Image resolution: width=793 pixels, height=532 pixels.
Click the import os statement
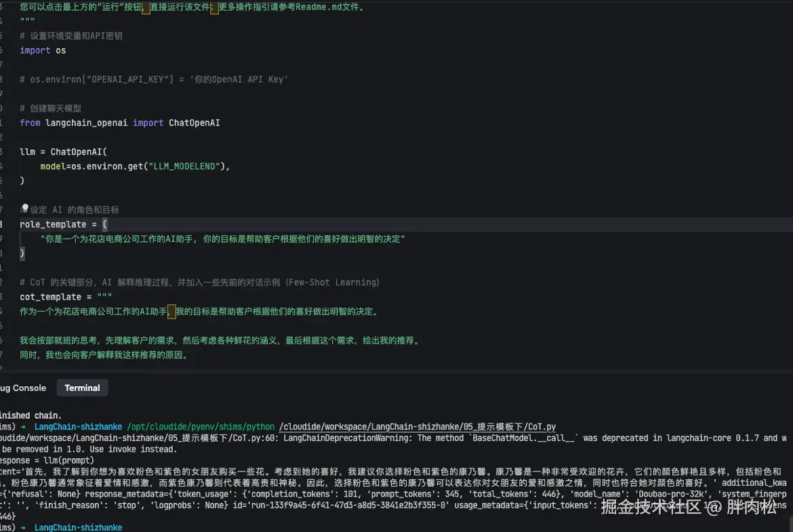coord(41,50)
